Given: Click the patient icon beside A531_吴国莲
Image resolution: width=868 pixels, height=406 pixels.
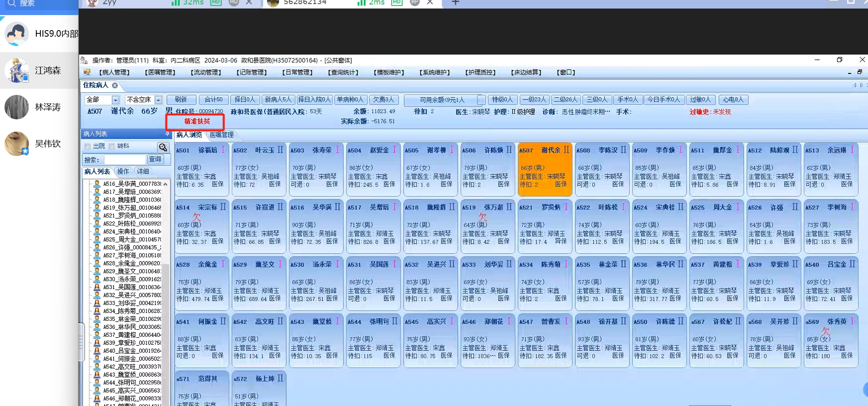Looking at the screenshot, I should tap(97, 287).
